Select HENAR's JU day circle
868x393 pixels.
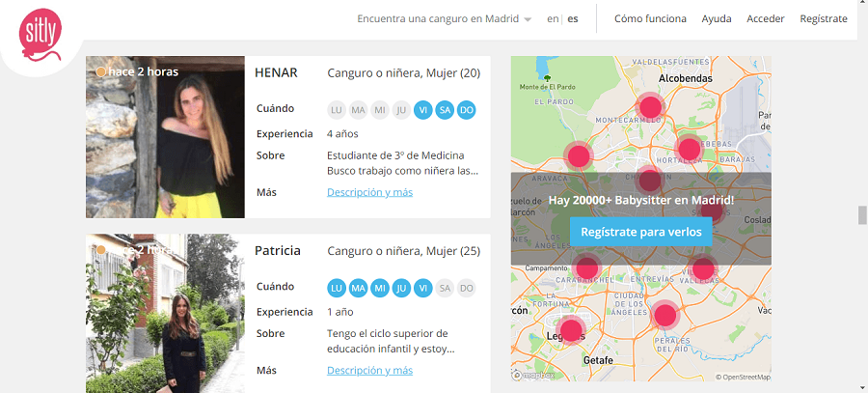[x=401, y=110]
